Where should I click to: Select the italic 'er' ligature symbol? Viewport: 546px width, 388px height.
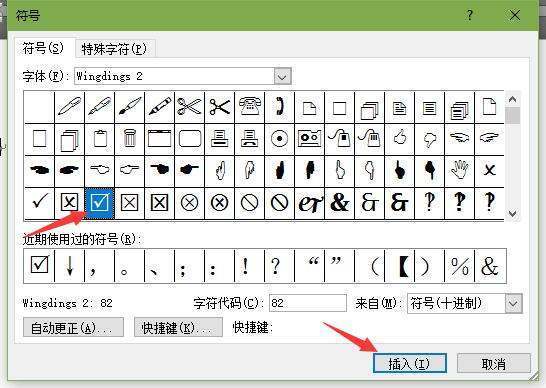pos(309,203)
